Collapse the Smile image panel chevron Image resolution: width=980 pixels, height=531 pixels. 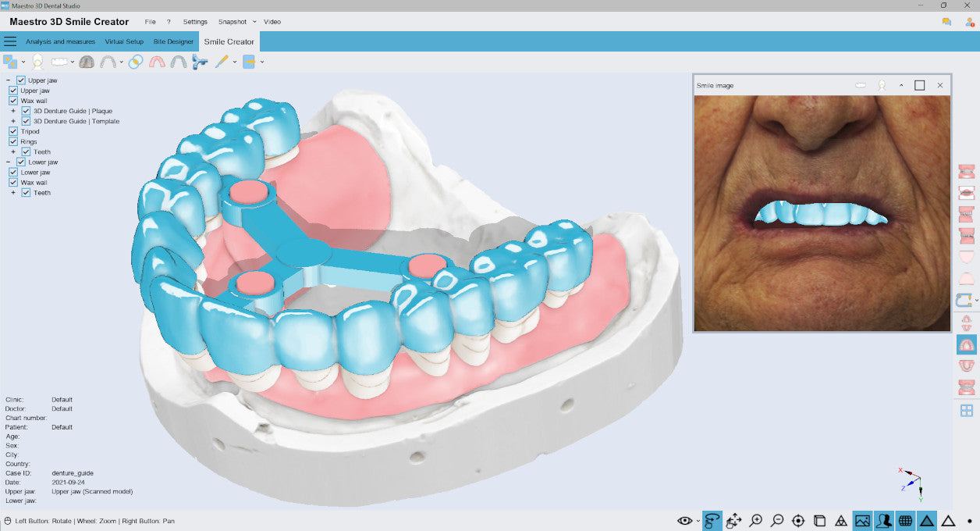[901, 85]
